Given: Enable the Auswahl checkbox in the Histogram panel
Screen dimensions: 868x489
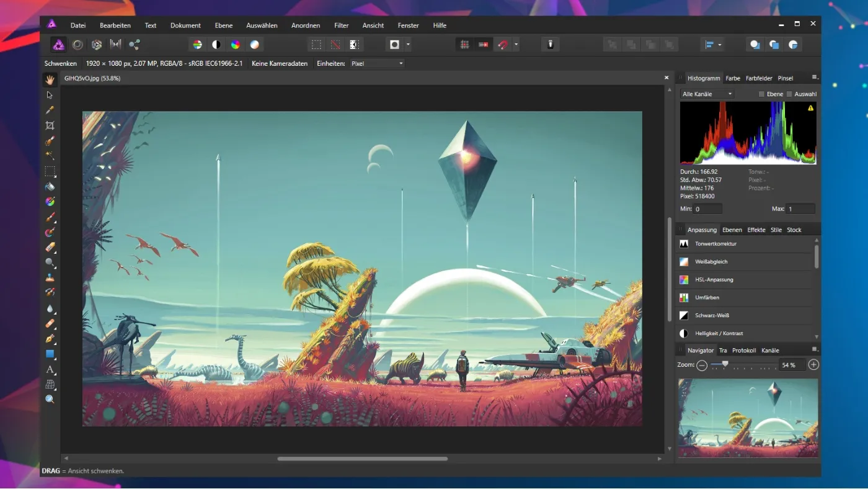Looking at the screenshot, I should 790,94.
